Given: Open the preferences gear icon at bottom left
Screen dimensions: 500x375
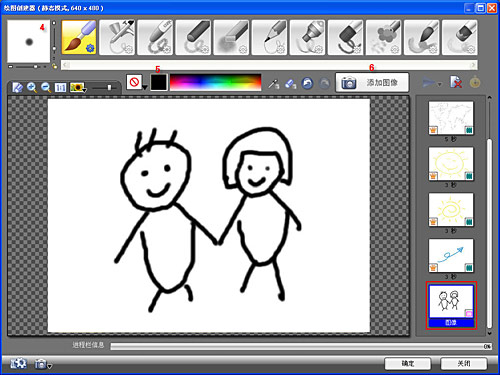Looking at the screenshot, I should click(18, 363).
